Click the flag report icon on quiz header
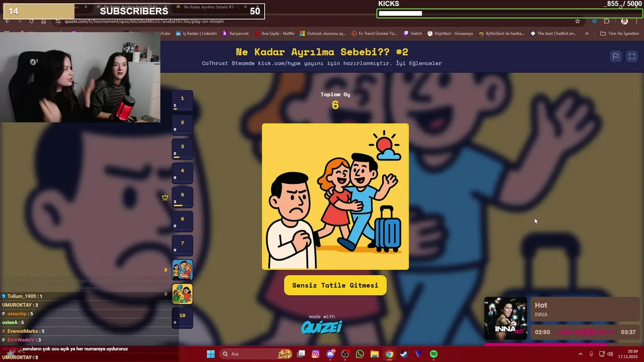 [x=615, y=56]
